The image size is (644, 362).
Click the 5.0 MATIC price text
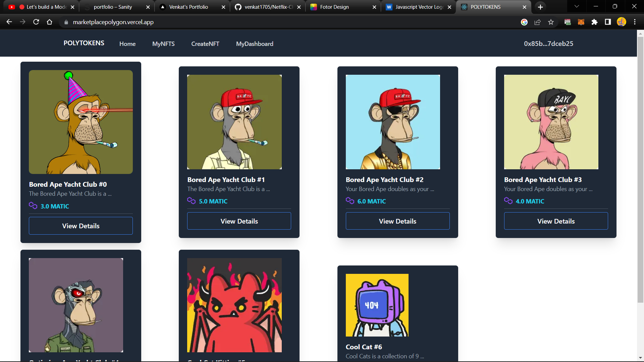pyautogui.click(x=213, y=201)
